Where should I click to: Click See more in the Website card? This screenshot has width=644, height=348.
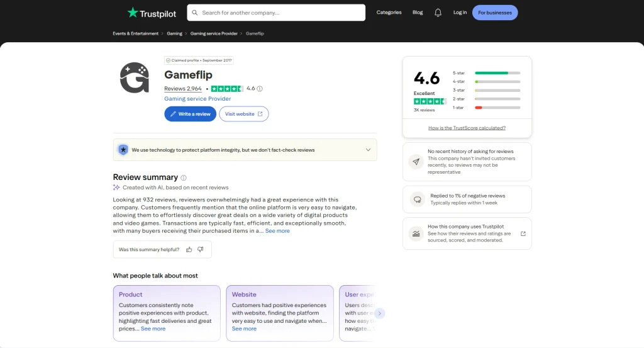tap(244, 328)
